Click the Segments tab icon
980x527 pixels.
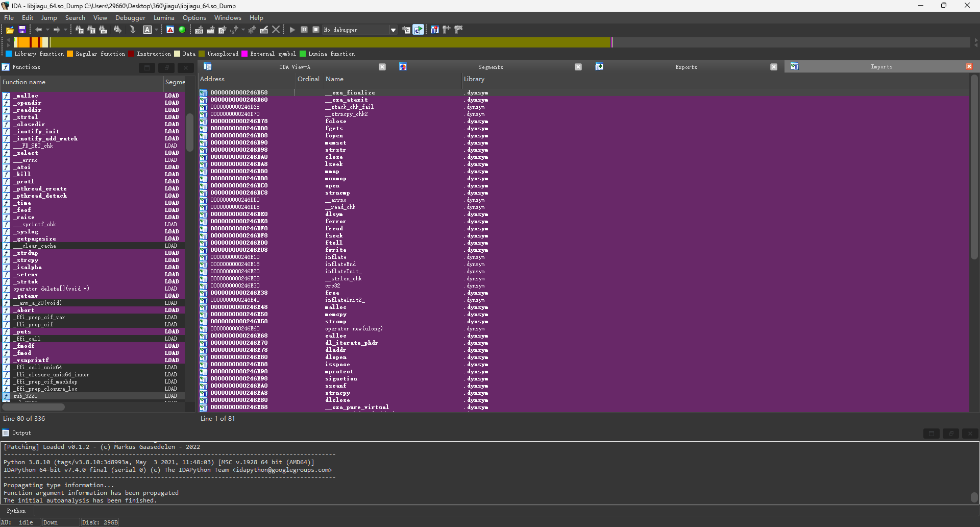[x=403, y=66]
